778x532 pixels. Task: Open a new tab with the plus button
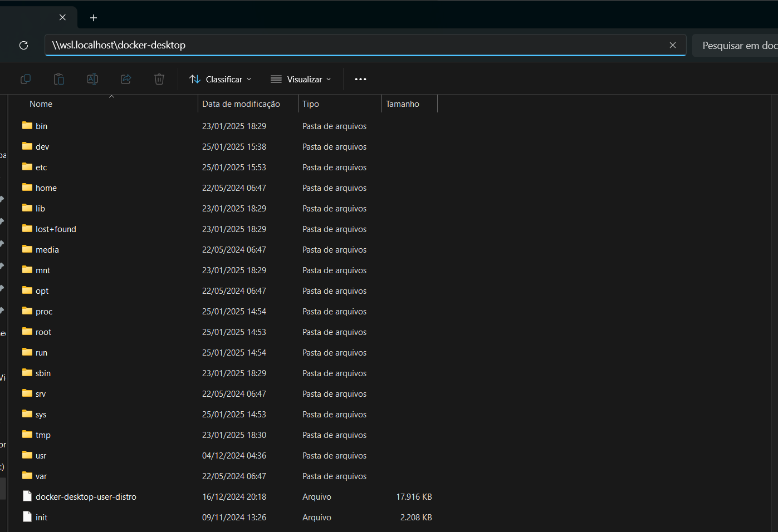94,18
